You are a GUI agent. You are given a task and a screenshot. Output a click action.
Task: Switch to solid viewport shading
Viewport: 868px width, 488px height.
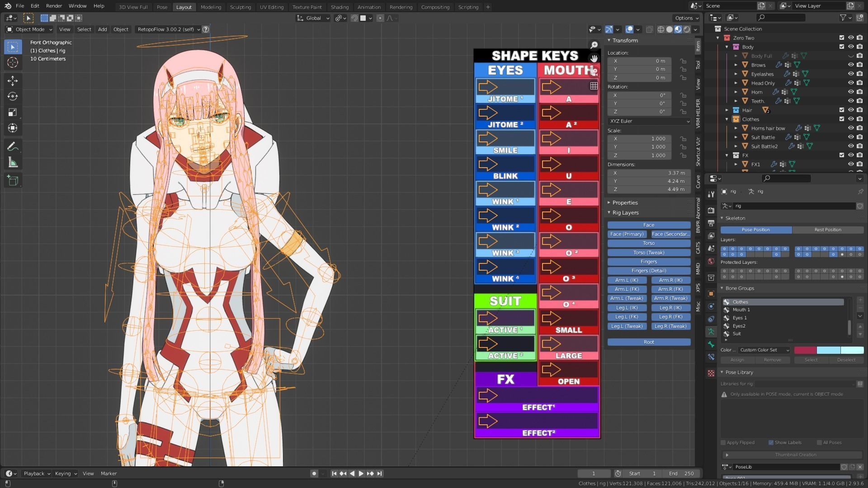pos(670,29)
